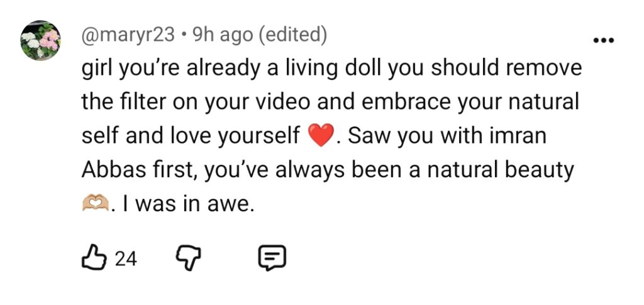The width and height of the screenshot is (644, 305).
Task: Like the comment with thumbs up icon
Action: [x=94, y=257]
